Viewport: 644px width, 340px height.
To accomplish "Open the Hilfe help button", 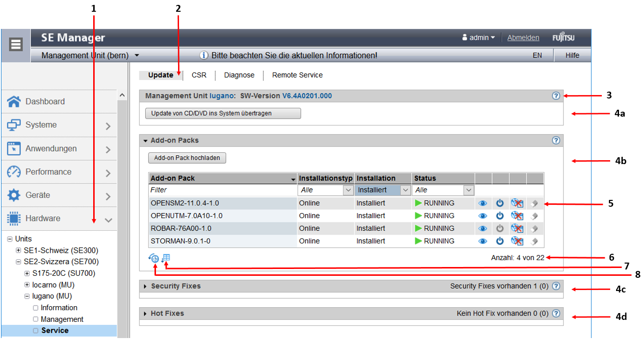I will coord(572,55).
